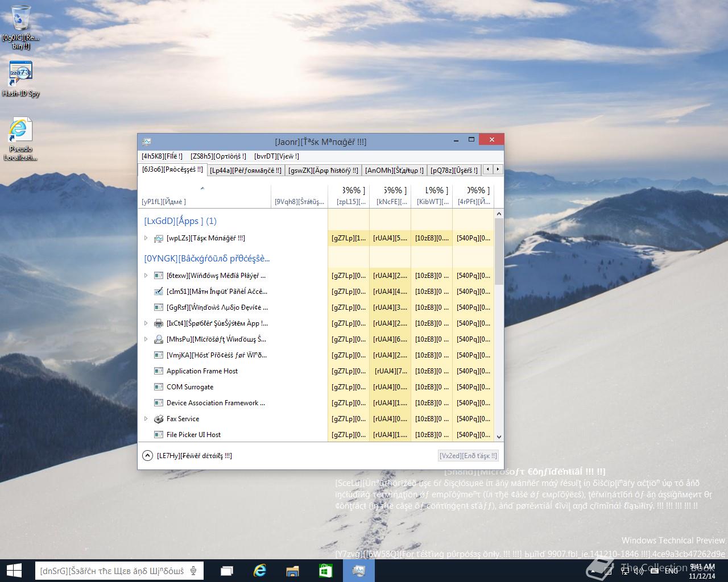Open the View menu
The height and width of the screenshot is (582, 728).
pos(276,156)
